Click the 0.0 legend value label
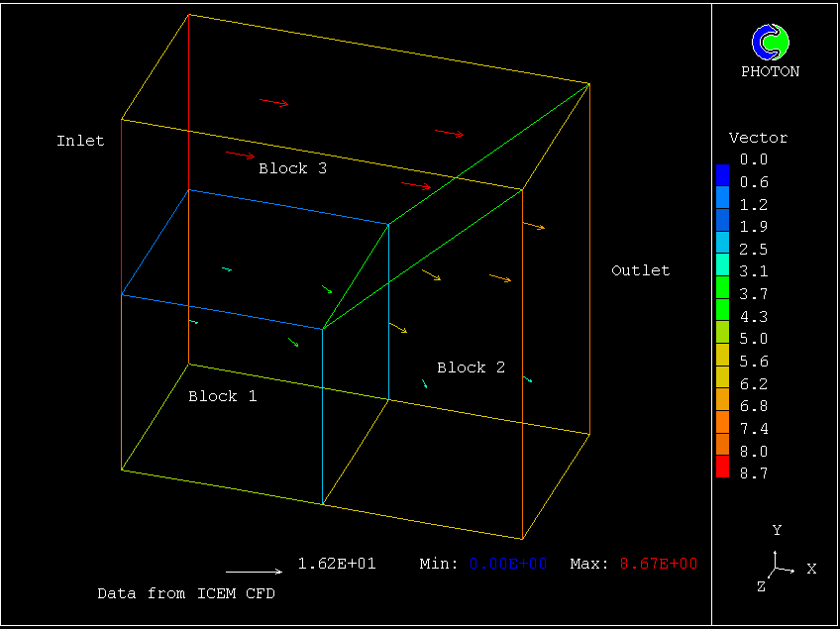 click(755, 159)
